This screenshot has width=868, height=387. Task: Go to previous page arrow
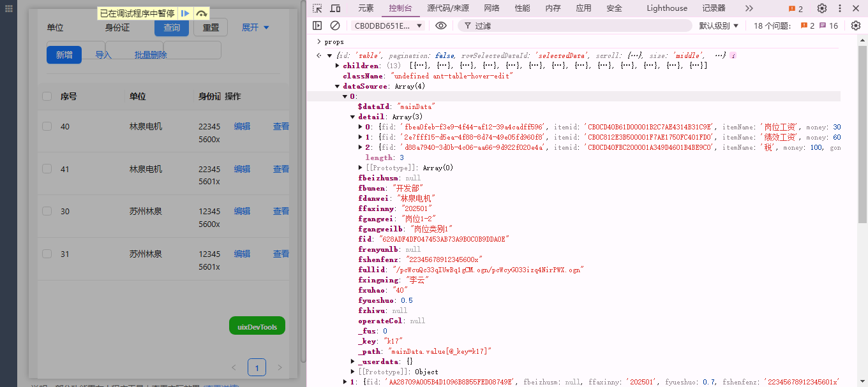(x=234, y=368)
